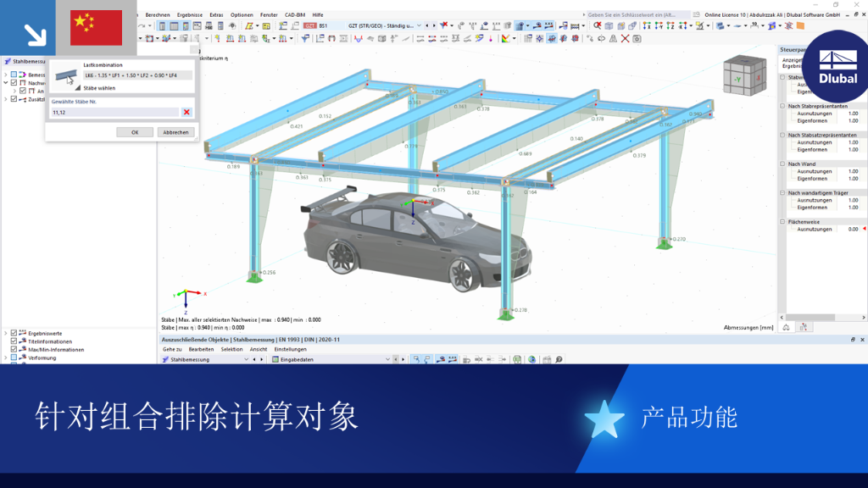Click the color gradient results icon
868x488 pixels.
(x=505, y=39)
